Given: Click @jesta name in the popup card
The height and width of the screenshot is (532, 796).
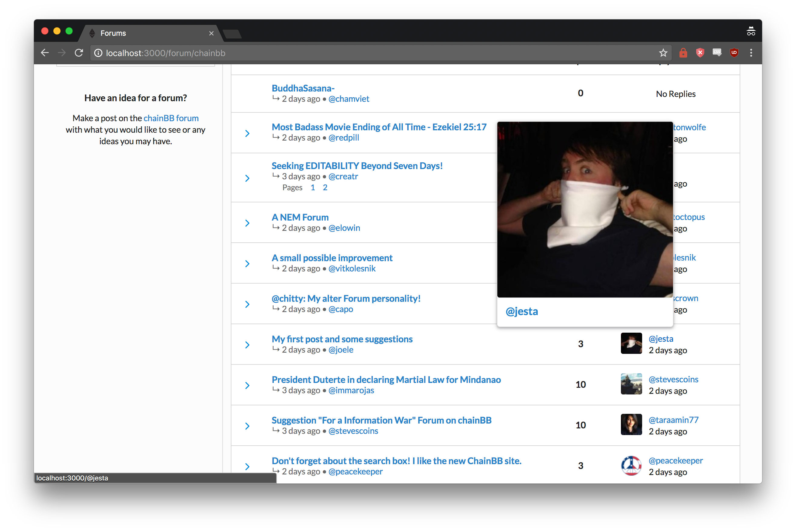Looking at the screenshot, I should pos(522,311).
